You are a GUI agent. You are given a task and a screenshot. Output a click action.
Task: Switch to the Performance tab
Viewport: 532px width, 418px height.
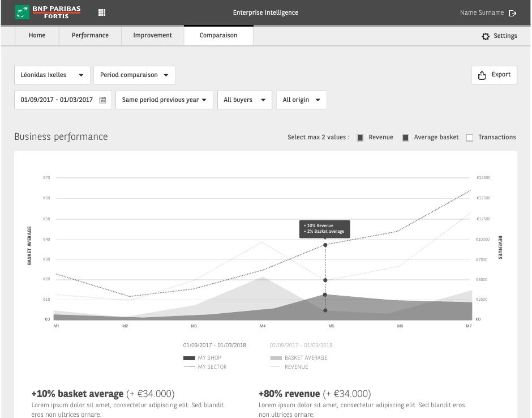(x=90, y=35)
